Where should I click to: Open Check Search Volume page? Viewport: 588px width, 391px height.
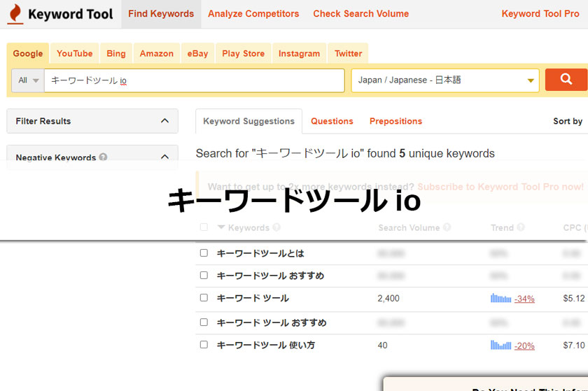point(360,14)
